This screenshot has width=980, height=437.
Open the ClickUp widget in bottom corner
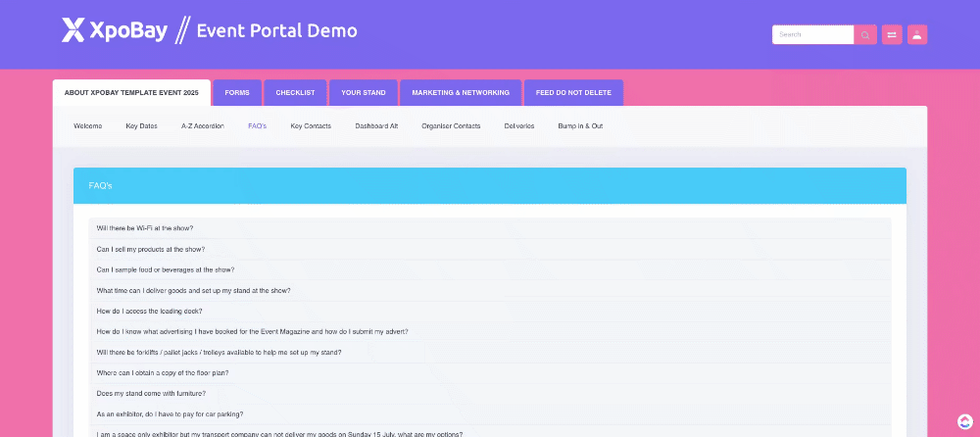[964, 421]
